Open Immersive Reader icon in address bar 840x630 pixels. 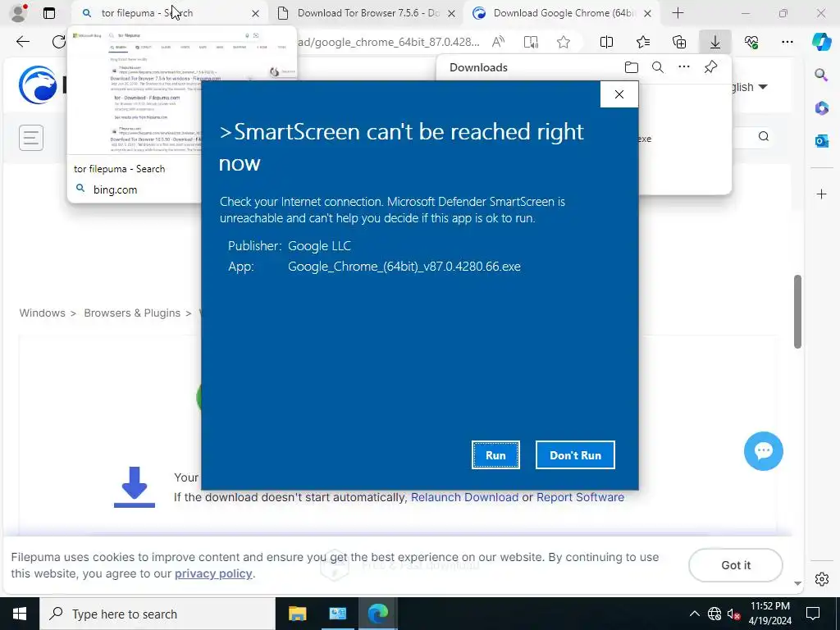[x=531, y=42]
